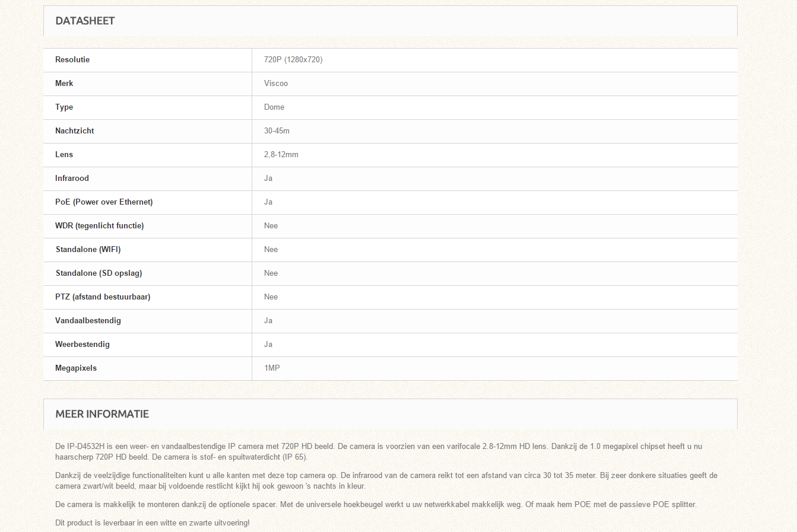Viewport: 797px width, 532px height.
Task: Click Ja in the Vandaalbestendig row
Action: pos(268,320)
